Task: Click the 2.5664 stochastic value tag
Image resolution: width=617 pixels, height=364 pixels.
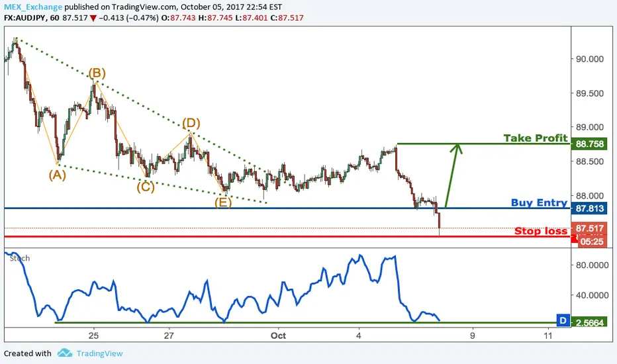Action: (589, 323)
